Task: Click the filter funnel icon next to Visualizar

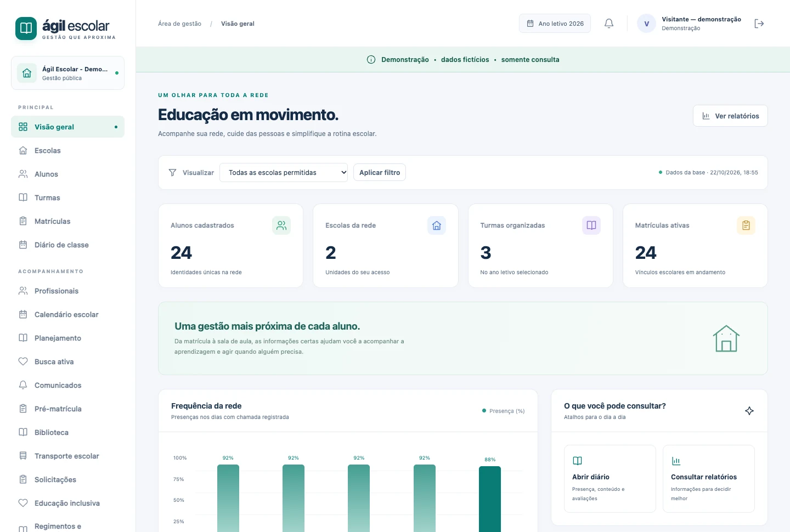Action: (172, 173)
